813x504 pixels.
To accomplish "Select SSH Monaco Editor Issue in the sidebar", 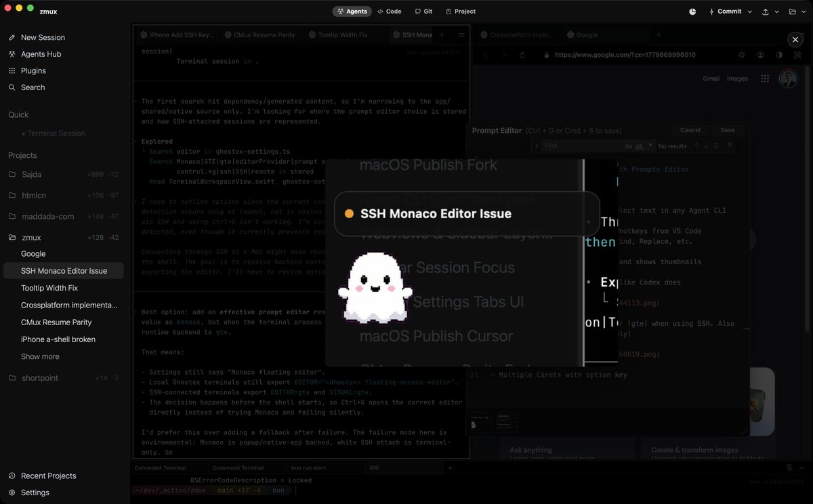I will pos(63,271).
